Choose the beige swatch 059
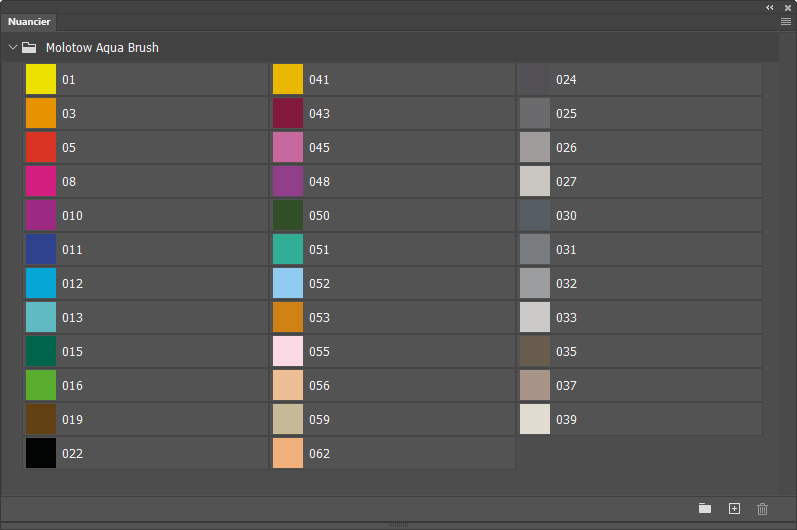The height and width of the screenshot is (530, 797). coord(288,420)
